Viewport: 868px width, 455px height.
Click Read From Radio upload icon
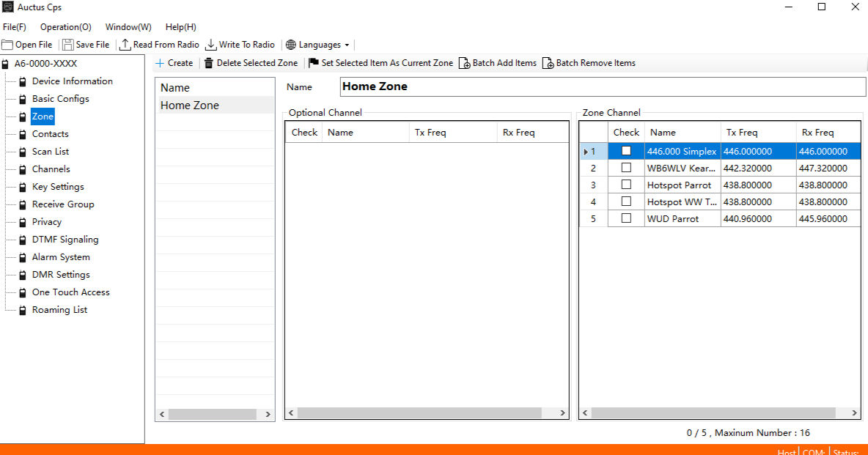click(125, 45)
